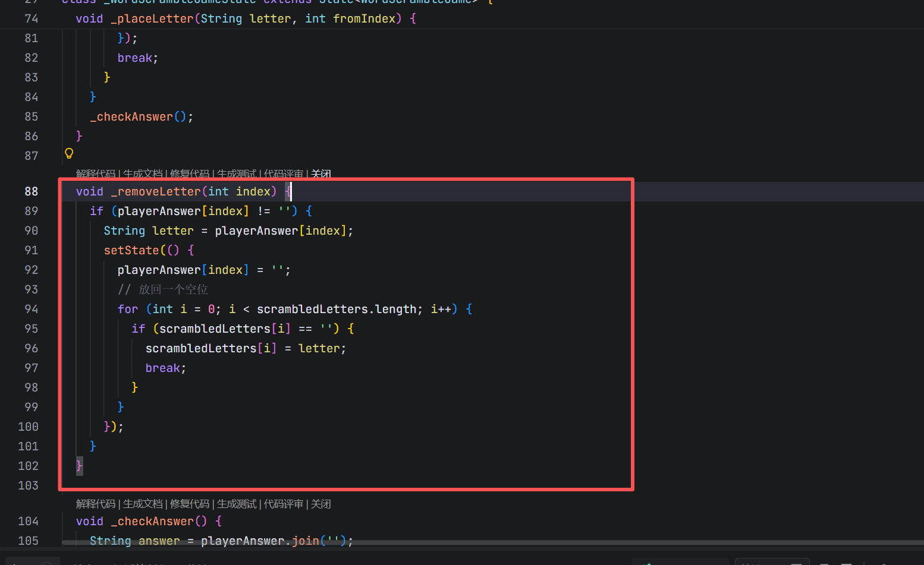This screenshot has width=924, height=565.
Task: Click the _removeLetter method name
Action: (x=156, y=191)
